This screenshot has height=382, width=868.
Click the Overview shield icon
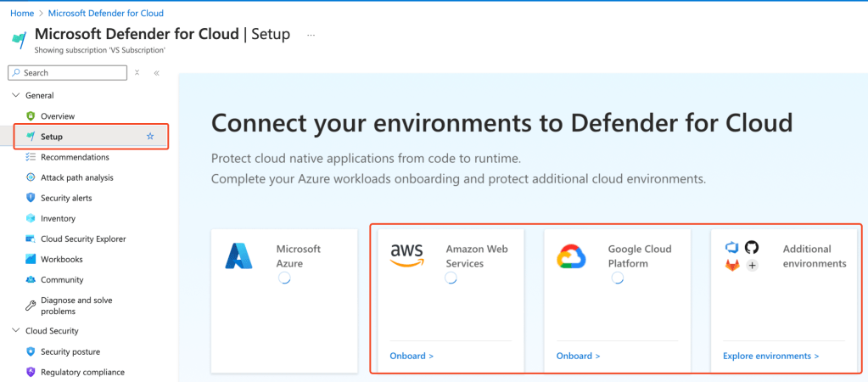pos(31,116)
